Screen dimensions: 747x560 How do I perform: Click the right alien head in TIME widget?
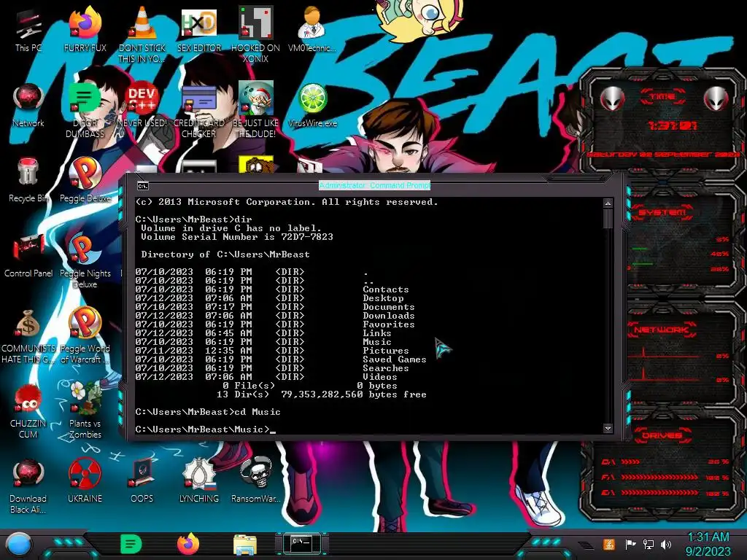coord(716,98)
